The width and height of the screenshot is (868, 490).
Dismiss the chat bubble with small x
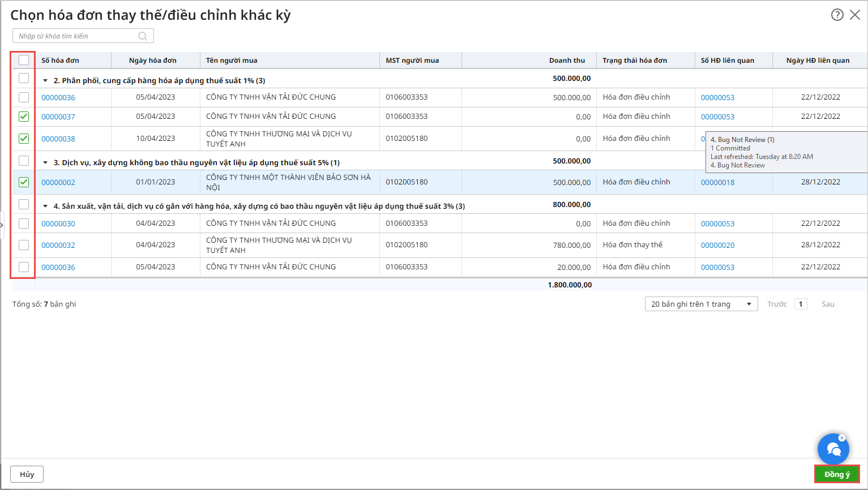pyautogui.click(x=842, y=438)
